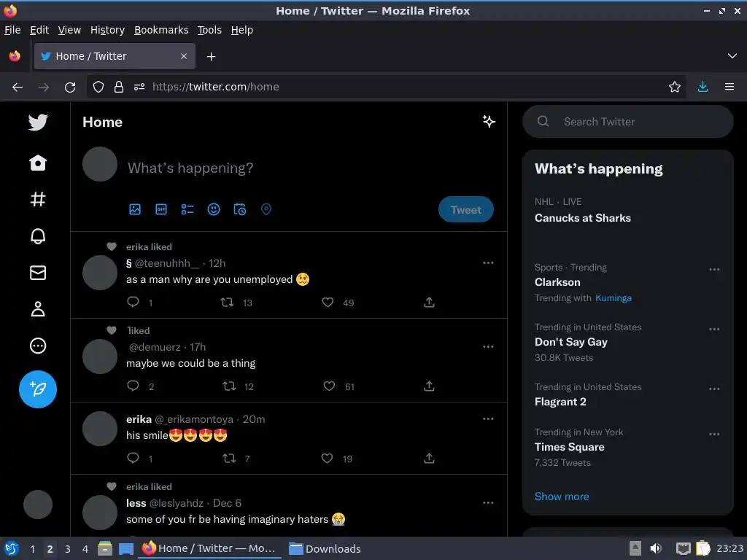Open a new tab with the plus button

click(211, 57)
